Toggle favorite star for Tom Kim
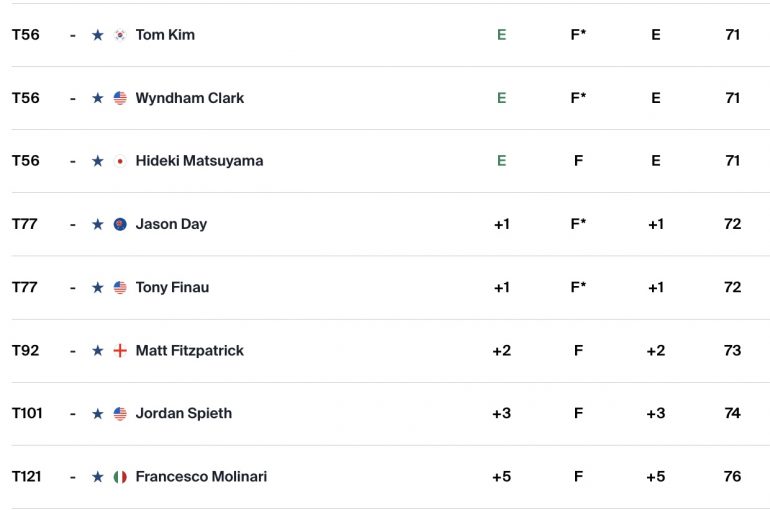 (x=98, y=35)
